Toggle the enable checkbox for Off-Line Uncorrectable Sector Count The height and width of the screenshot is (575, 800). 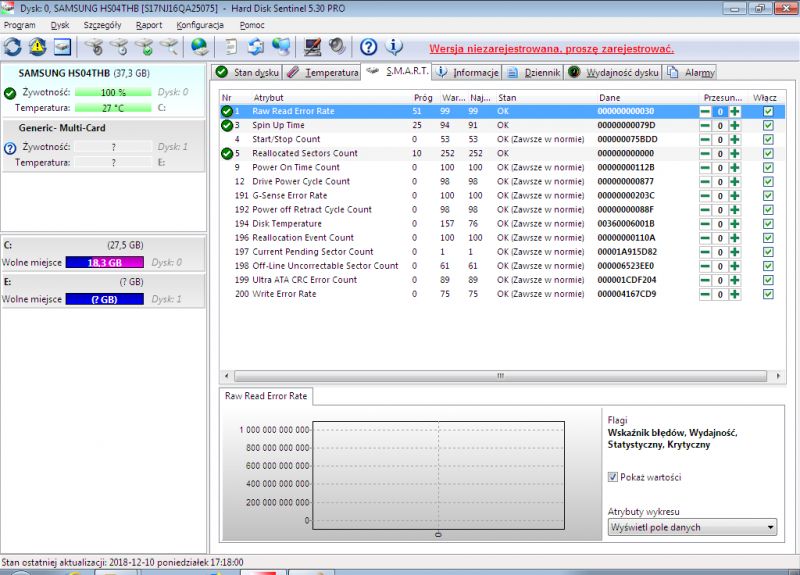coord(768,266)
